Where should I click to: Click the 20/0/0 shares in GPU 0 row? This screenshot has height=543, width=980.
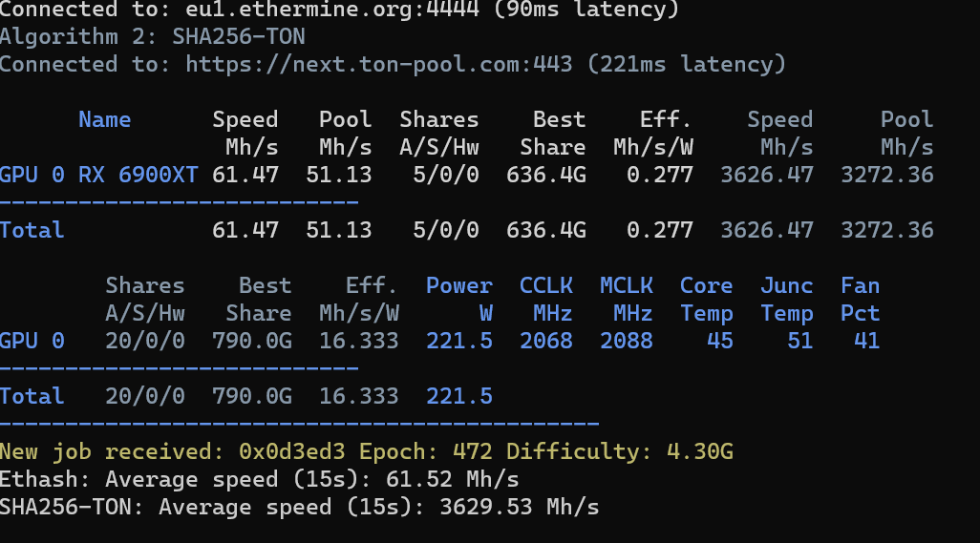(x=145, y=341)
